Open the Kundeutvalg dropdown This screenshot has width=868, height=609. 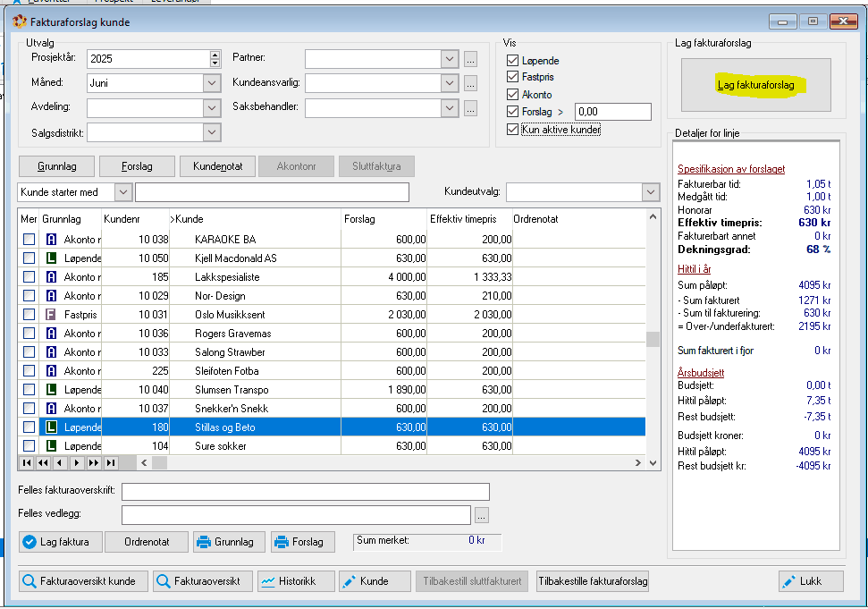pos(651,192)
